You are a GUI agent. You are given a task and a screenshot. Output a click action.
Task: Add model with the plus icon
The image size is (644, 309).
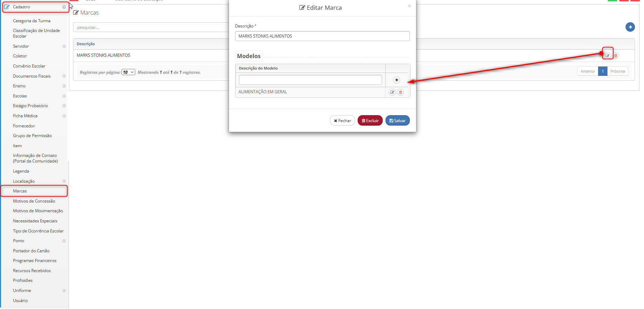[396, 80]
